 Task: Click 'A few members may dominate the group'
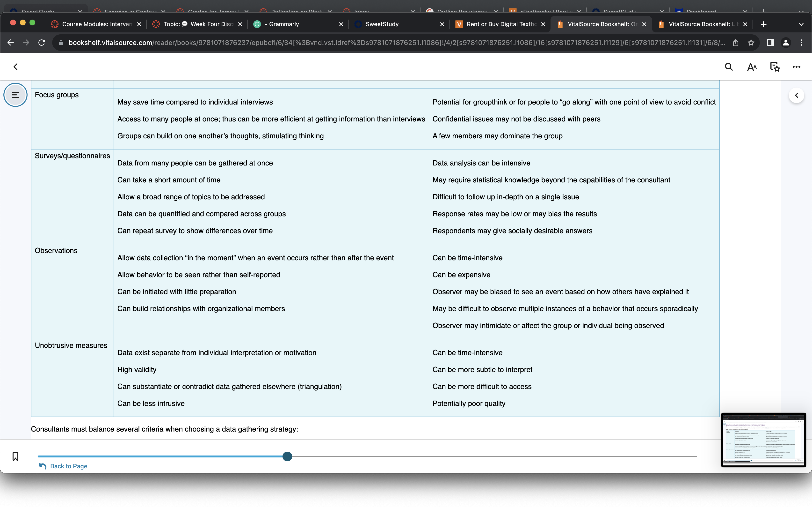(x=497, y=136)
